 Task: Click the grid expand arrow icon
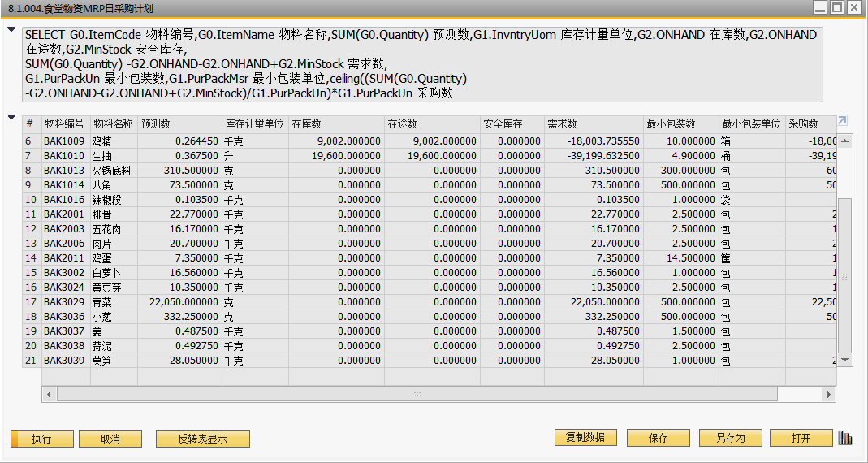pos(842,121)
